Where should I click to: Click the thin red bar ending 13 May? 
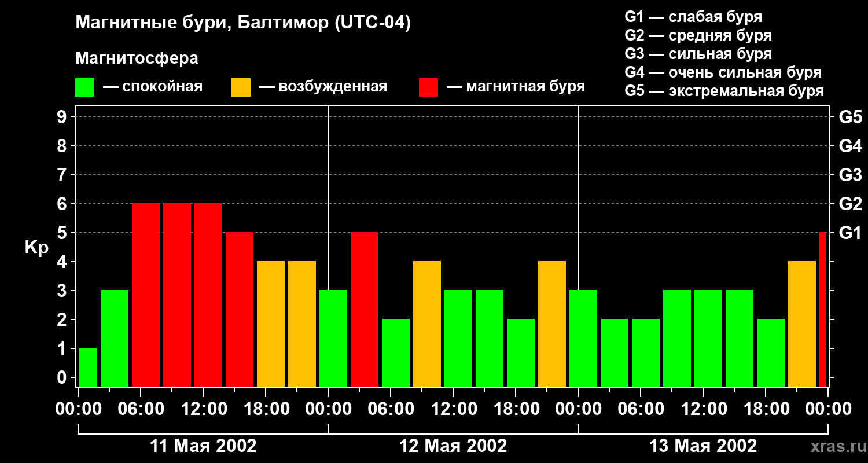[x=823, y=309]
